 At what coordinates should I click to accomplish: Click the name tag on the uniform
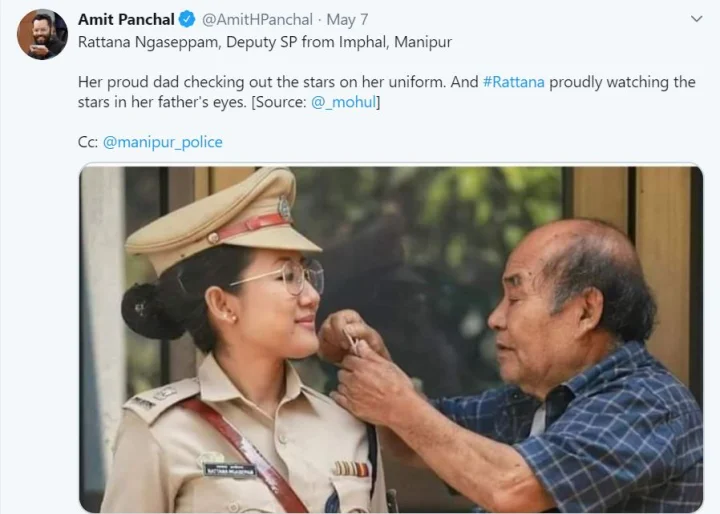pyautogui.click(x=229, y=468)
